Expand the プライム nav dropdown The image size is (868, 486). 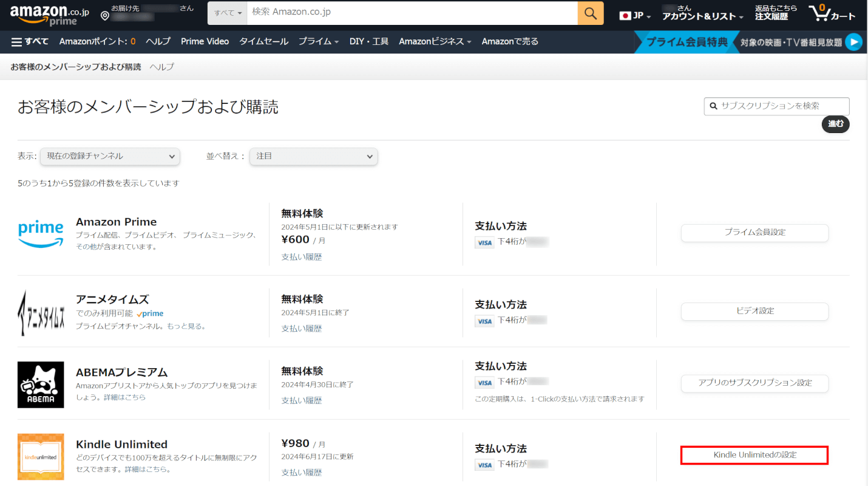319,41
